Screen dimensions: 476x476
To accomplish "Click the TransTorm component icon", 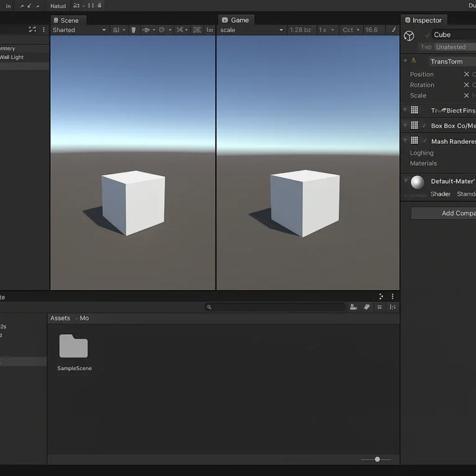I will [414, 61].
